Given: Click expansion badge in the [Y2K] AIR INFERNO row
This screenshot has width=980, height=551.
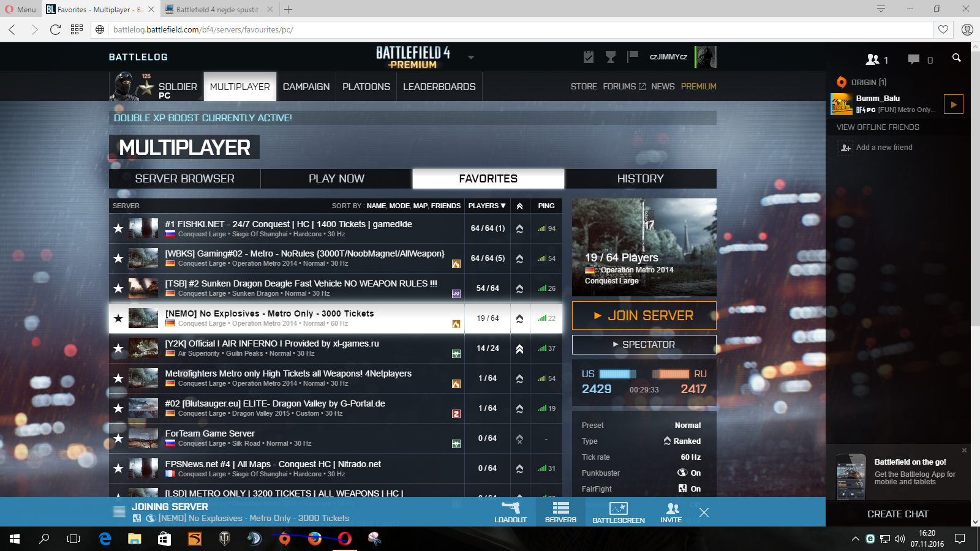Looking at the screenshot, I should coord(456,354).
